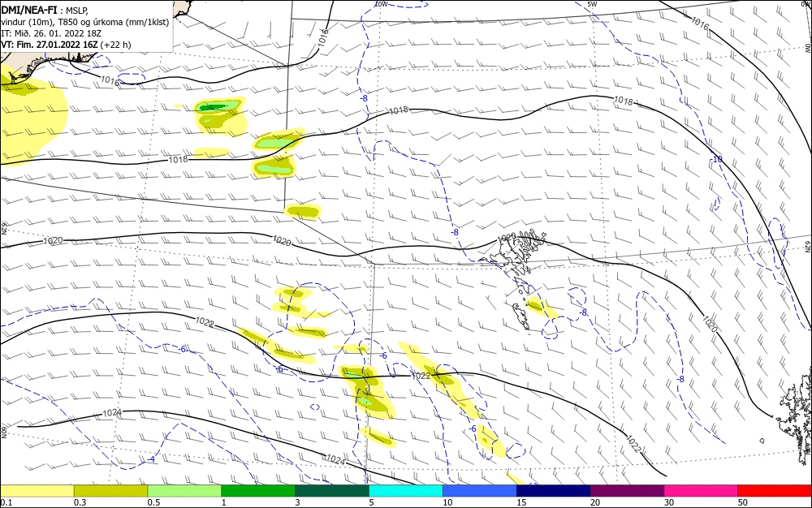812x508 pixels.
Task: Click the '0.1' legend value
Action: pyautogui.click(x=6, y=502)
